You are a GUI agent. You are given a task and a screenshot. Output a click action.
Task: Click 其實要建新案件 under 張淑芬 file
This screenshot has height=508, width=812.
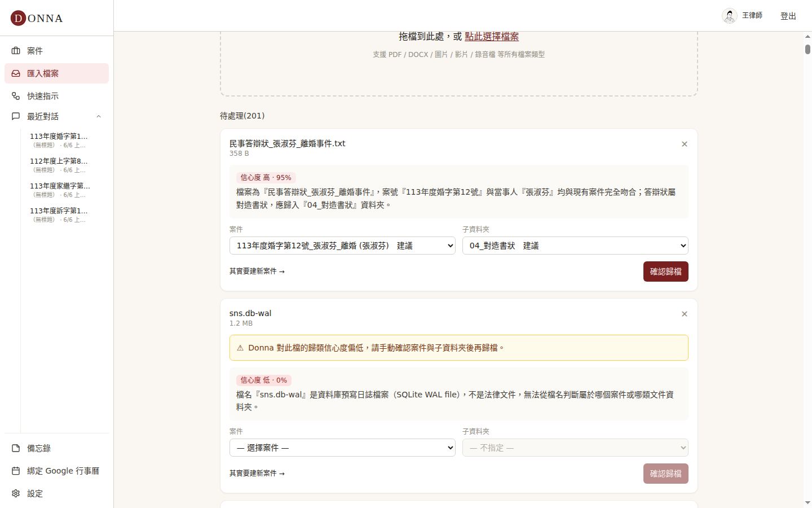pyautogui.click(x=257, y=271)
